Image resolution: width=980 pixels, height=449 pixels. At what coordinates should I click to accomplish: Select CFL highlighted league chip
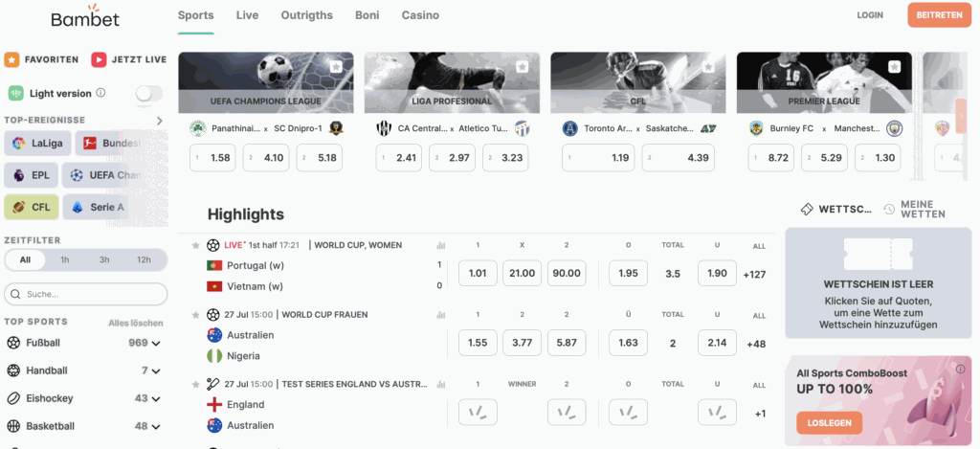point(32,207)
